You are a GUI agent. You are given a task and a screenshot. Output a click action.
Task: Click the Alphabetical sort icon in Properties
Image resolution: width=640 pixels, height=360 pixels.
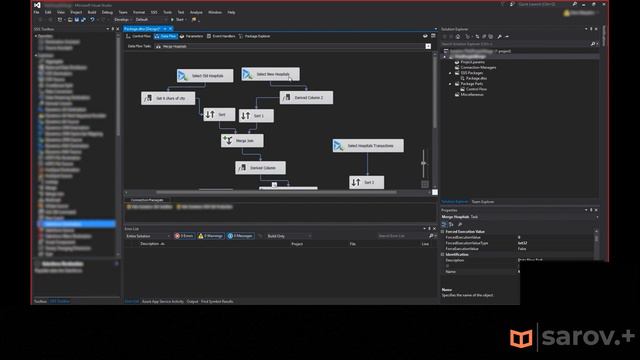tap(451, 224)
